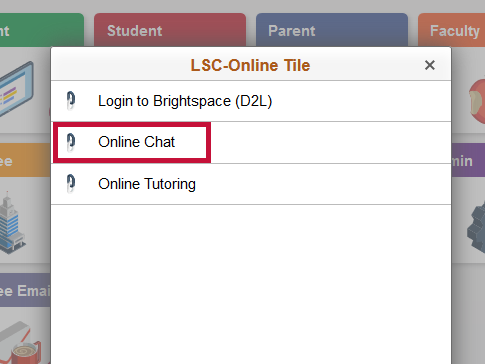The height and width of the screenshot is (364, 485).
Task: Click the computer monitor illustration behind dialog
Action: [x=17, y=89]
